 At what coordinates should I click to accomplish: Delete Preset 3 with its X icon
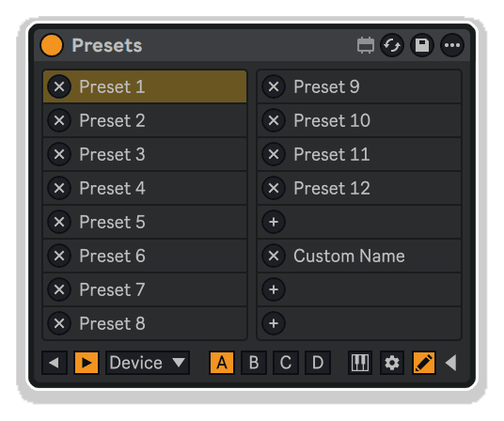59,154
